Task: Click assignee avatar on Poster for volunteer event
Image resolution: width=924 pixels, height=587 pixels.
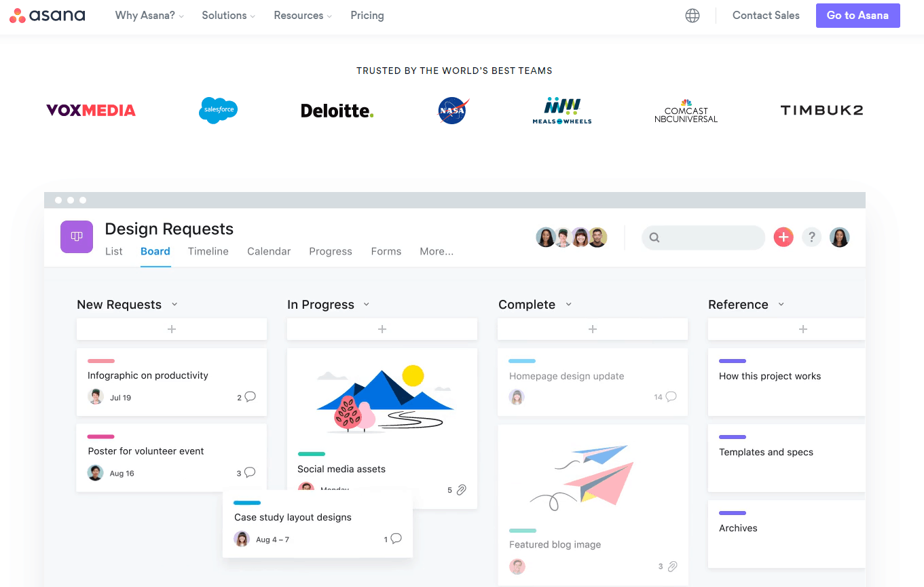Action: 96,473
